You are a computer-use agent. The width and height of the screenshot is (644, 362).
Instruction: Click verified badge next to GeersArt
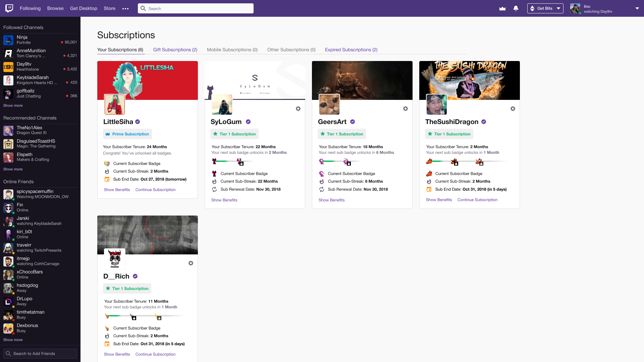[x=353, y=122]
